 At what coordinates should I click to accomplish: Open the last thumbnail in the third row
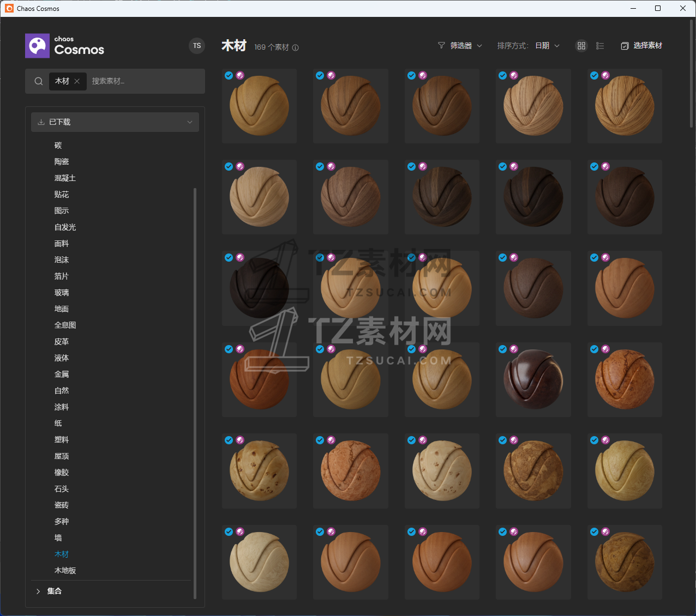pos(625,288)
